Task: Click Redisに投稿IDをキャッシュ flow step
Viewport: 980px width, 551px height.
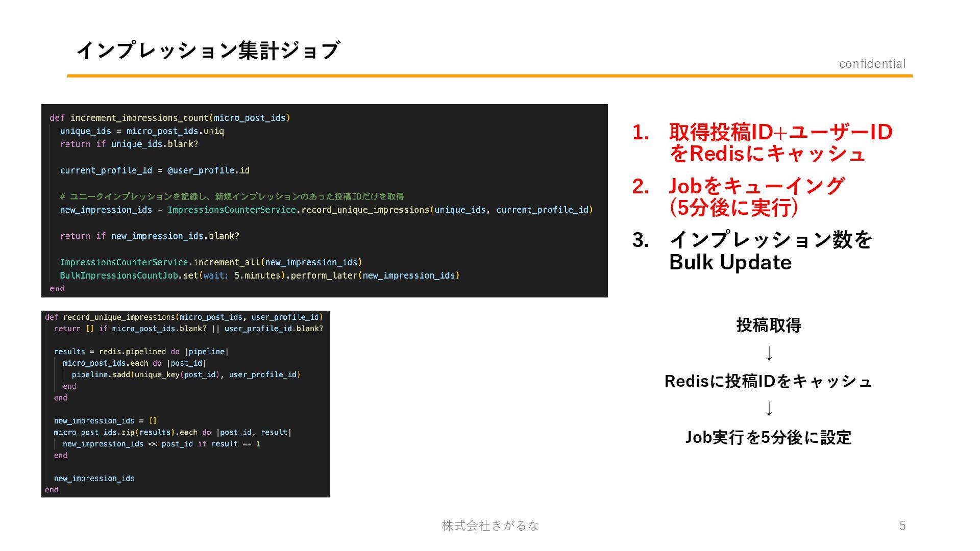Action: point(768,381)
